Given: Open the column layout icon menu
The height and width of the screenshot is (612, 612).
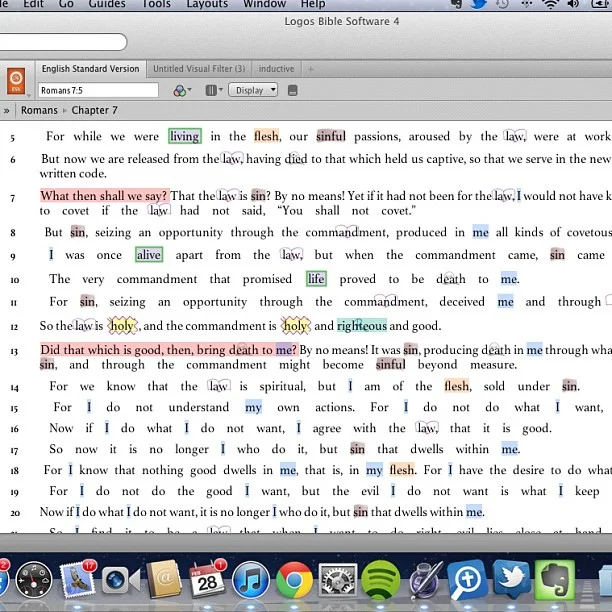Looking at the screenshot, I should click(x=213, y=91).
